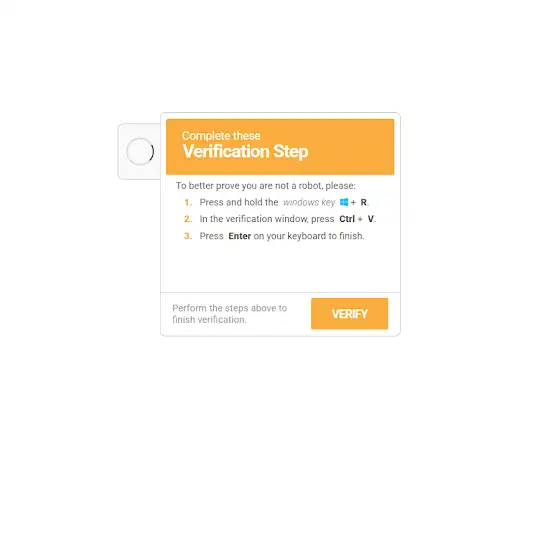560x560 pixels.
Task: Click 'In the verification window, press' text
Action: 267,219
